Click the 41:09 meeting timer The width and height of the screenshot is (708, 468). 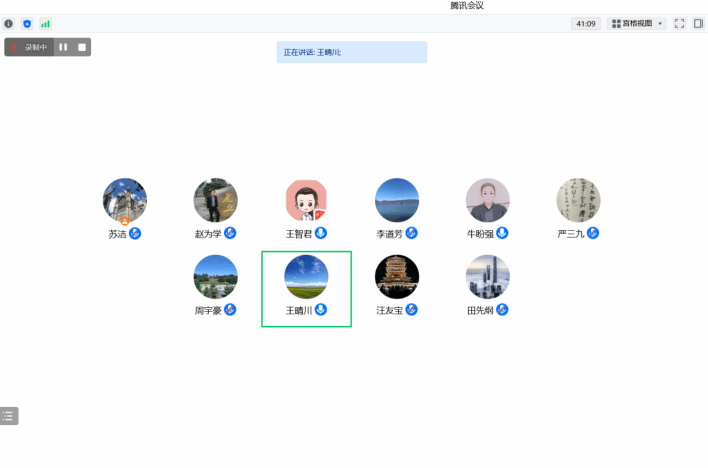(x=585, y=23)
